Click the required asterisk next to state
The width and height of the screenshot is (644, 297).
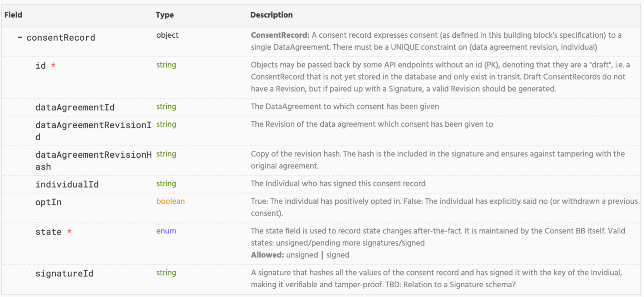pyautogui.click(x=69, y=232)
